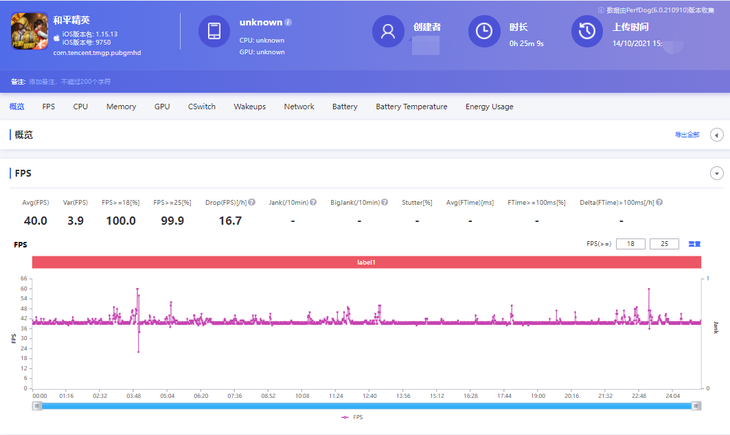Toggle FPS series in chart legend
This screenshot has height=435, width=730.
pyautogui.click(x=352, y=417)
